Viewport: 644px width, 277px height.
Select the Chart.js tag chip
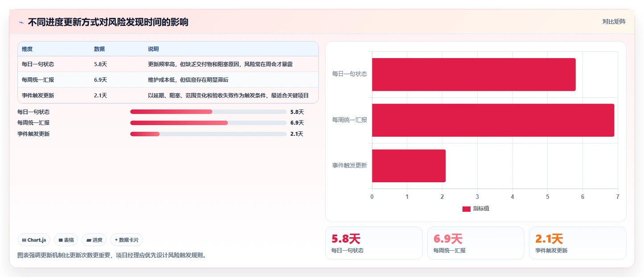34,240
